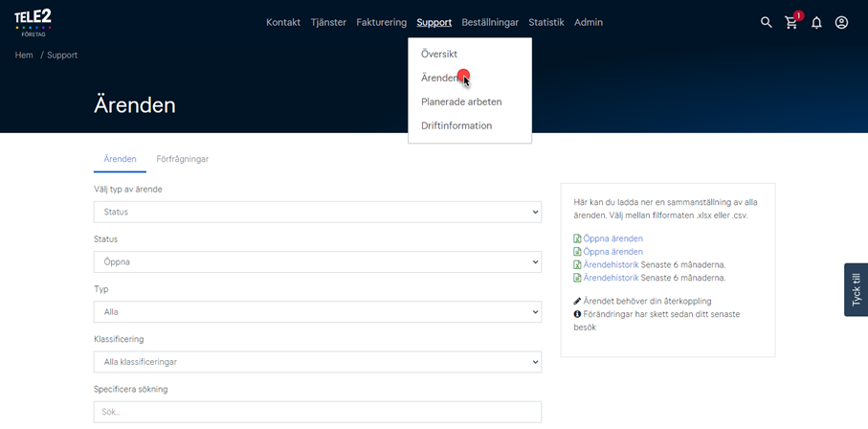Open the Tyck till feedback tab
Viewport: 868px width, 429px height.
pos(857,289)
